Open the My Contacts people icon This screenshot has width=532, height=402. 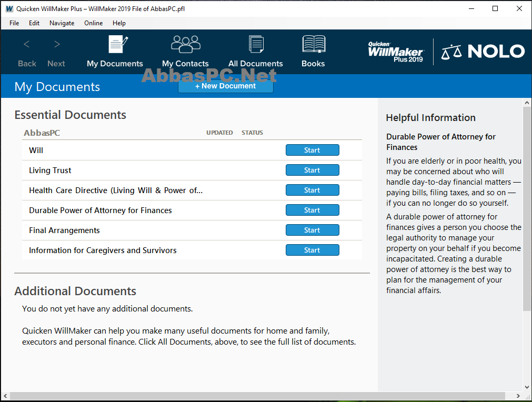tap(186, 44)
